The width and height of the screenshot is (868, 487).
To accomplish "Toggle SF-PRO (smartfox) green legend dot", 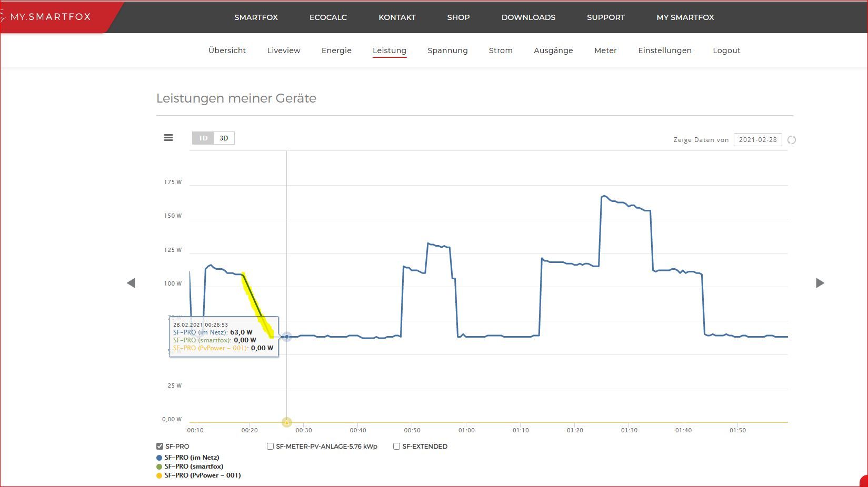I will pyautogui.click(x=159, y=466).
